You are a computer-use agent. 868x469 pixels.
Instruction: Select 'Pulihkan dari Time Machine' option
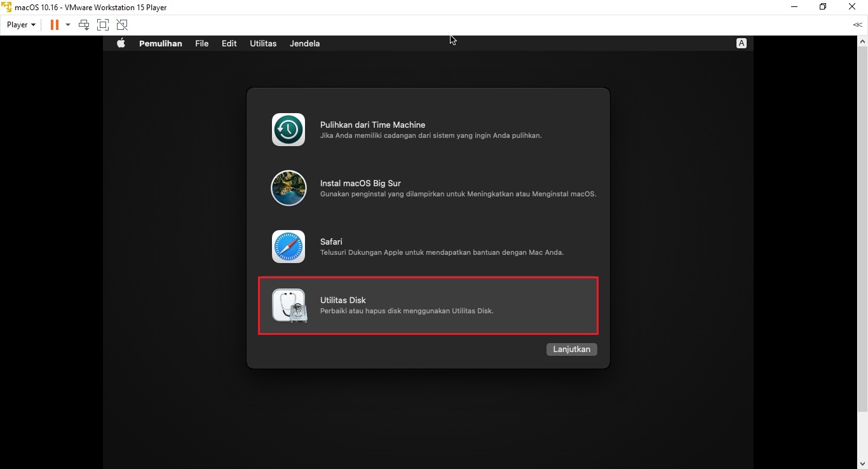pos(373,125)
